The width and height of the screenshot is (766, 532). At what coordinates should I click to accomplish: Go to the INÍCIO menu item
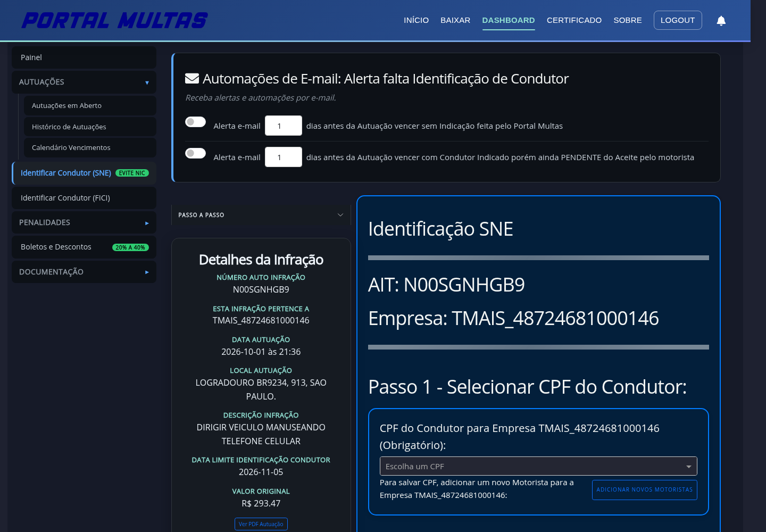(x=416, y=20)
